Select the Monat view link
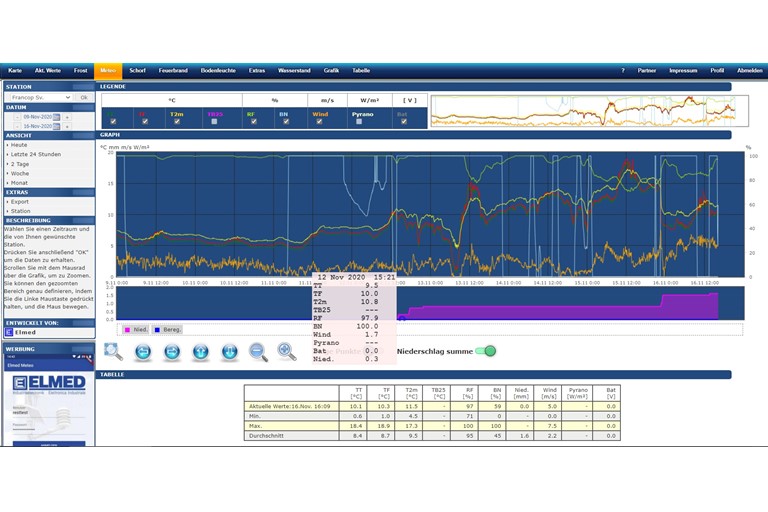The height and width of the screenshot is (512, 768). (x=20, y=183)
